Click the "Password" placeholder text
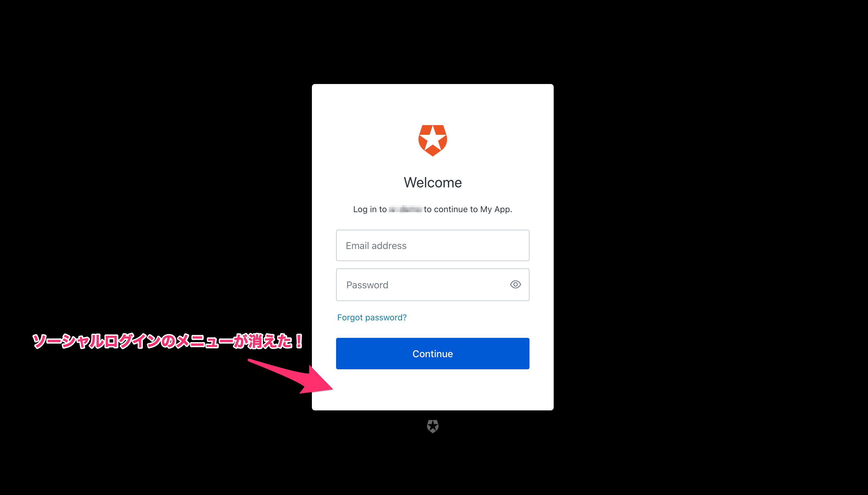The image size is (868, 495). pos(367,285)
